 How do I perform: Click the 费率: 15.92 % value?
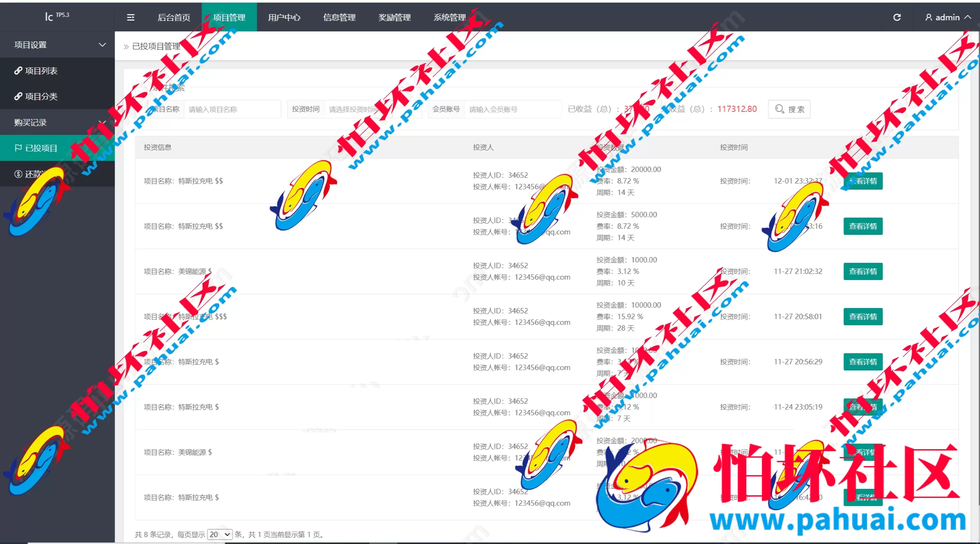coord(619,316)
